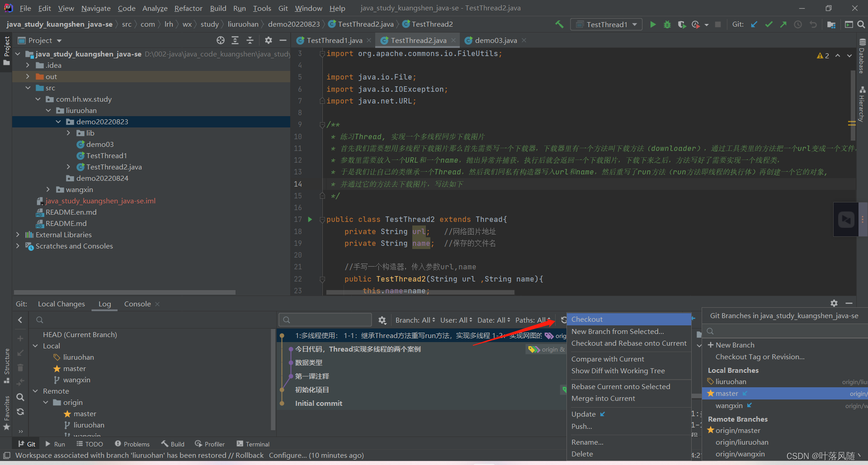868x465 pixels.
Task: Switch to the demo03.java editor tab
Action: [495, 40]
